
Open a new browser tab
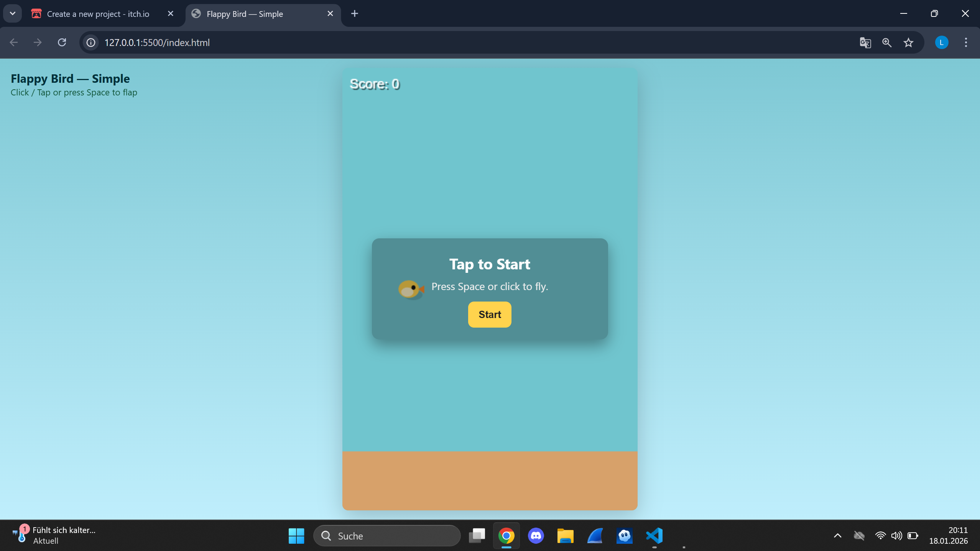[355, 14]
